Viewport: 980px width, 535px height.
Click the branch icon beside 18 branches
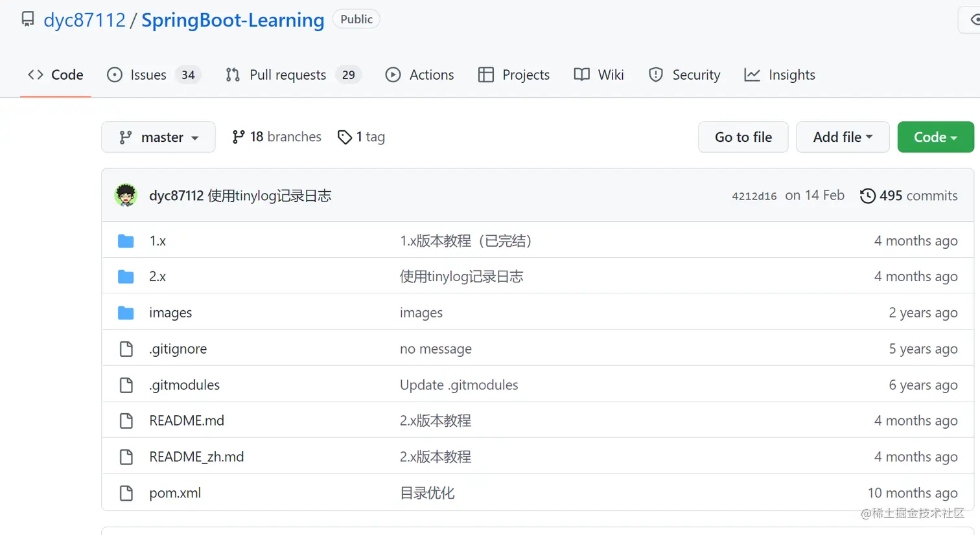[239, 137]
